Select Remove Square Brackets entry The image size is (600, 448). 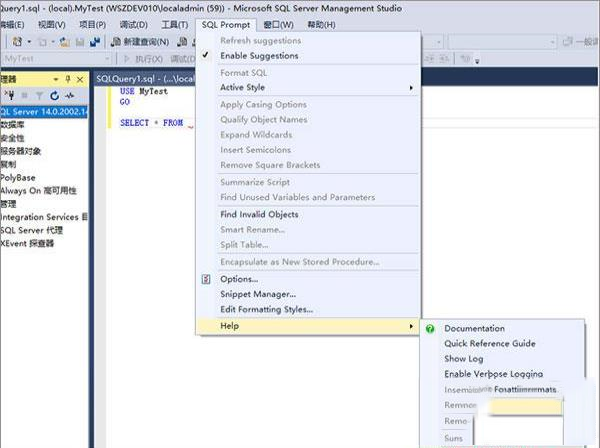(x=270, y=165)
